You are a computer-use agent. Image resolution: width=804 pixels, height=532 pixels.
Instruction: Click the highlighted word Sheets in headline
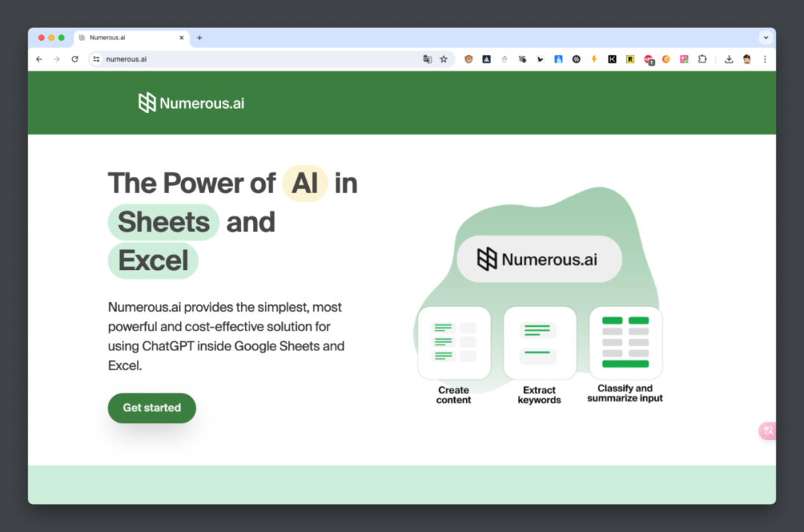tap(164, 222)
